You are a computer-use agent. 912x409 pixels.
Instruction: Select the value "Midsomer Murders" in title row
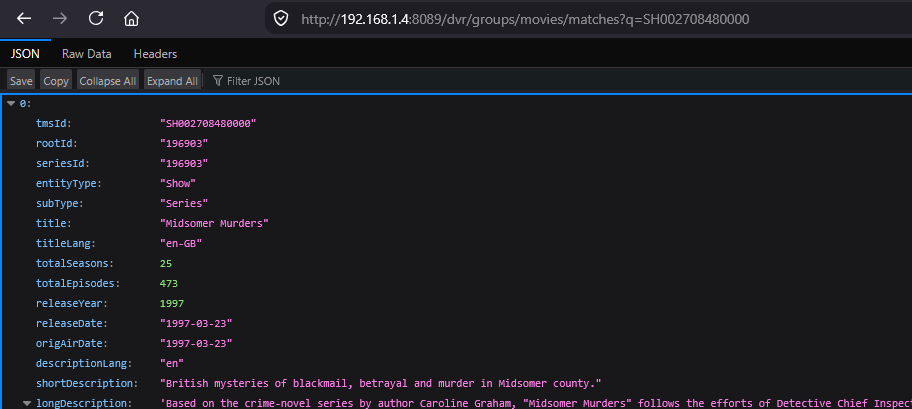pyautogui.click(x=214, y=223)
